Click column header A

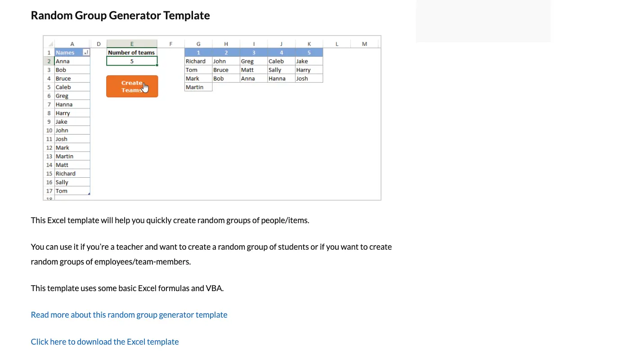click(72, 44)
